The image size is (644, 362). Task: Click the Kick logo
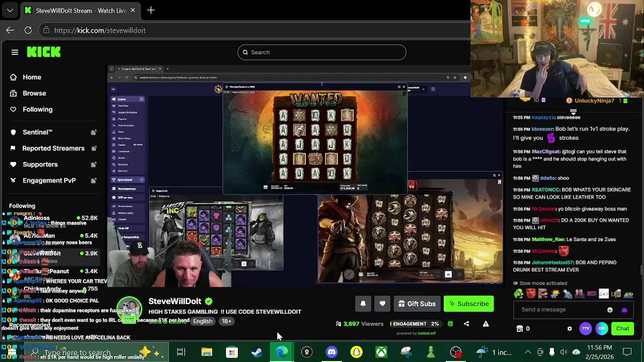pos(44,52)
